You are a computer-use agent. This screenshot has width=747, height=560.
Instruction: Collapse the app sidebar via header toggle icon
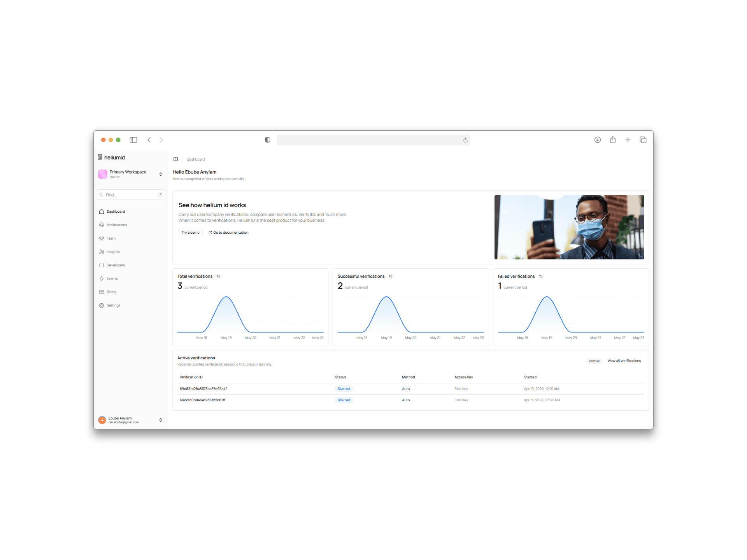point(176,159)
